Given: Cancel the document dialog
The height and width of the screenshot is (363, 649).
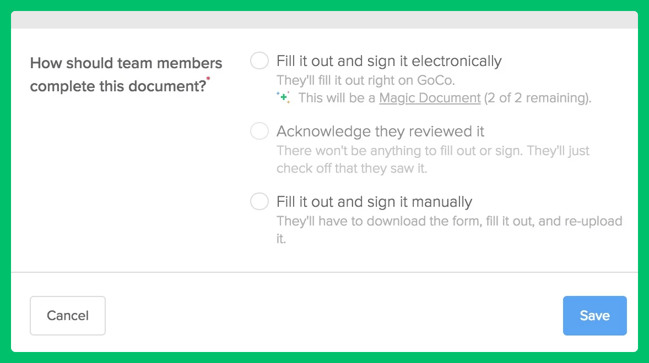Looking at the screenshot, I should [68, 315].
